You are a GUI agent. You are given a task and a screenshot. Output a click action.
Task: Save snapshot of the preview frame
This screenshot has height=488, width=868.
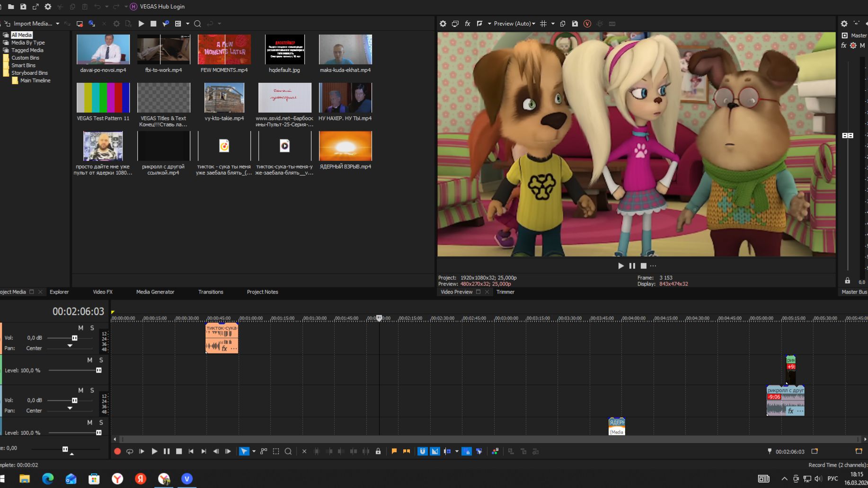point(575,24)
